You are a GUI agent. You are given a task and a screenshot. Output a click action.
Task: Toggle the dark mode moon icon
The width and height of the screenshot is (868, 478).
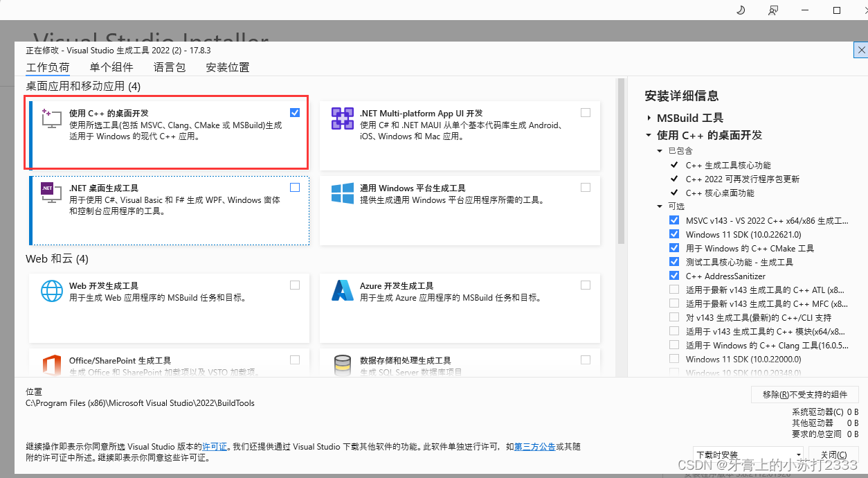tap(741, 10)
